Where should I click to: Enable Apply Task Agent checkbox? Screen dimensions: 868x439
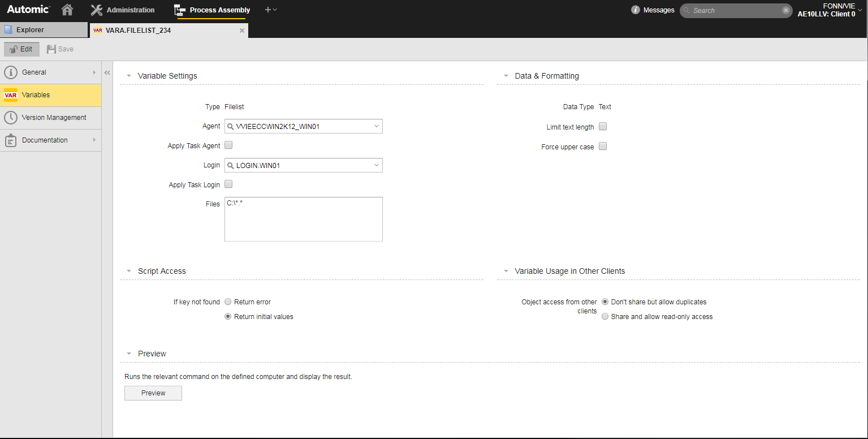coord(229,145)
